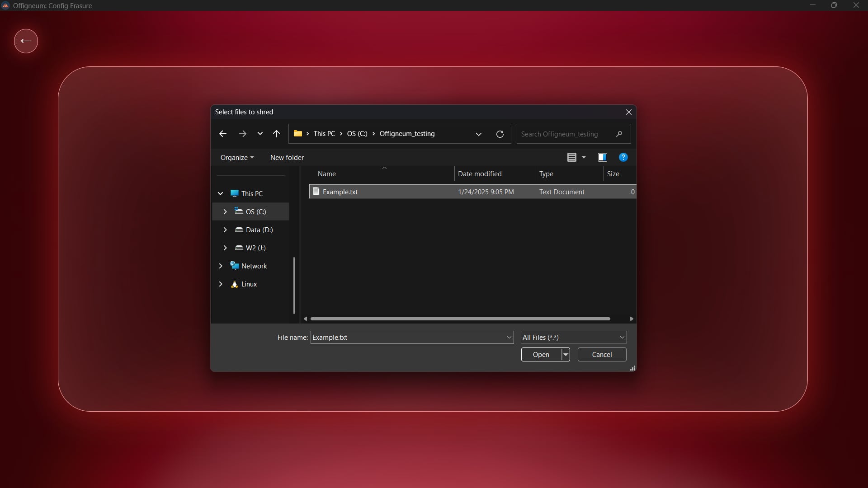
Task: Minimize the Offigneum window
Action: (813, 5)
